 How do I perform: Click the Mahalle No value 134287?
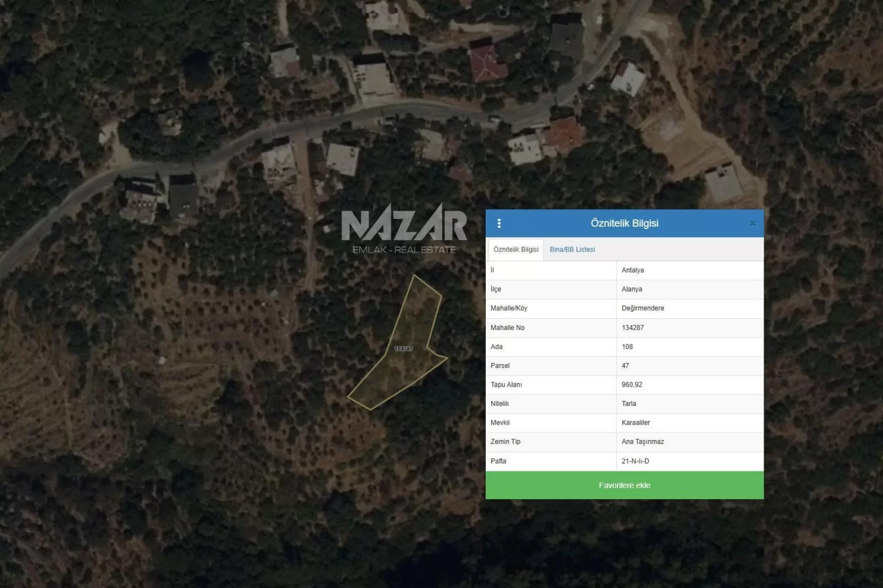click(x=632, y=328)
